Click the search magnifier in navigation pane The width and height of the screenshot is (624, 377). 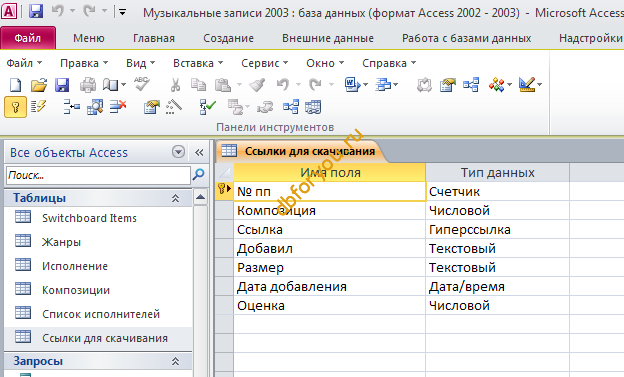198,174
